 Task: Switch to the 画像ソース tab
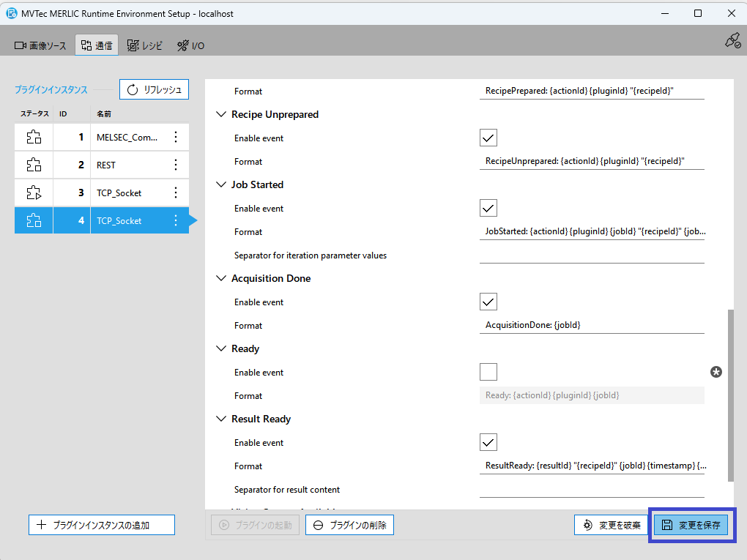tap(40, 45)
